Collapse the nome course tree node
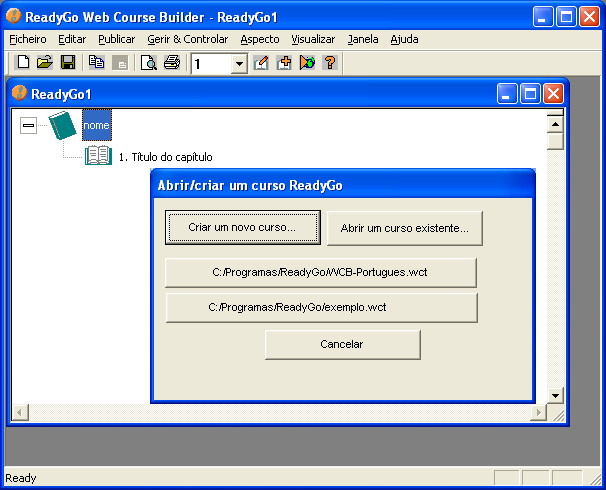Screen dimensions: 606x490 tap(29, 125)
